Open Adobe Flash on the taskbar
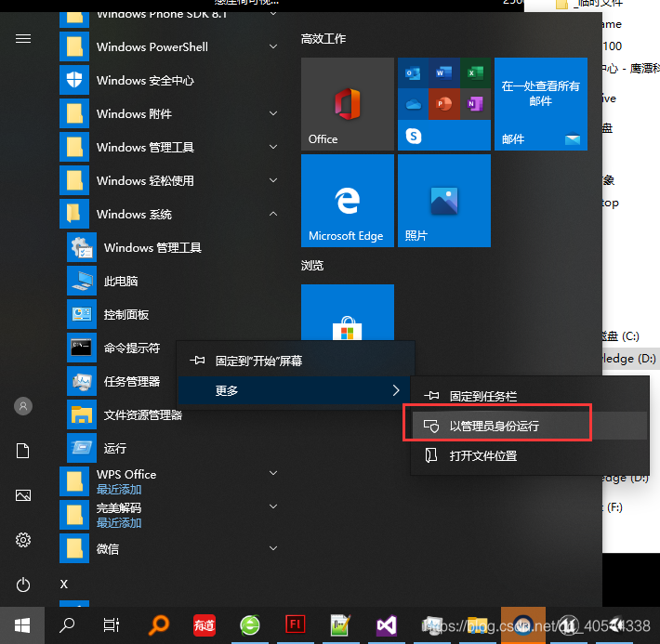Screen dimensions: 660x644 (x=295, y=624)
